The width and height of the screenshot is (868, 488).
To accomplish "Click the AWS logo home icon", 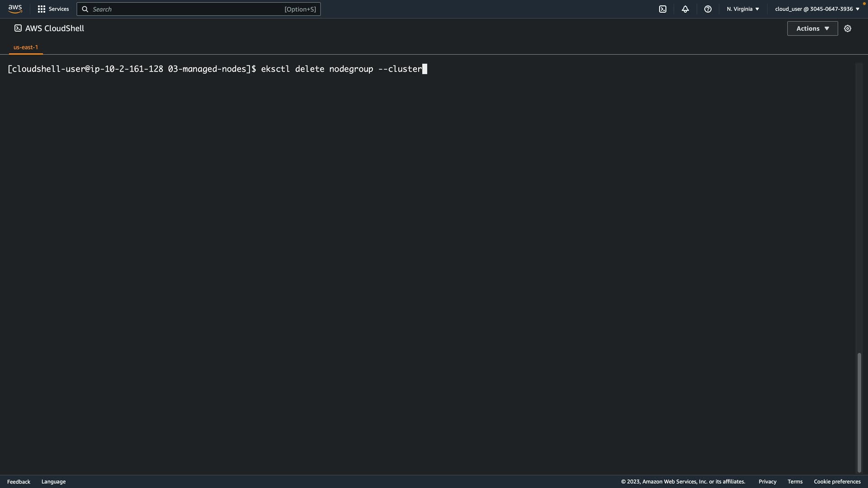I will click(x=15, y=9).
